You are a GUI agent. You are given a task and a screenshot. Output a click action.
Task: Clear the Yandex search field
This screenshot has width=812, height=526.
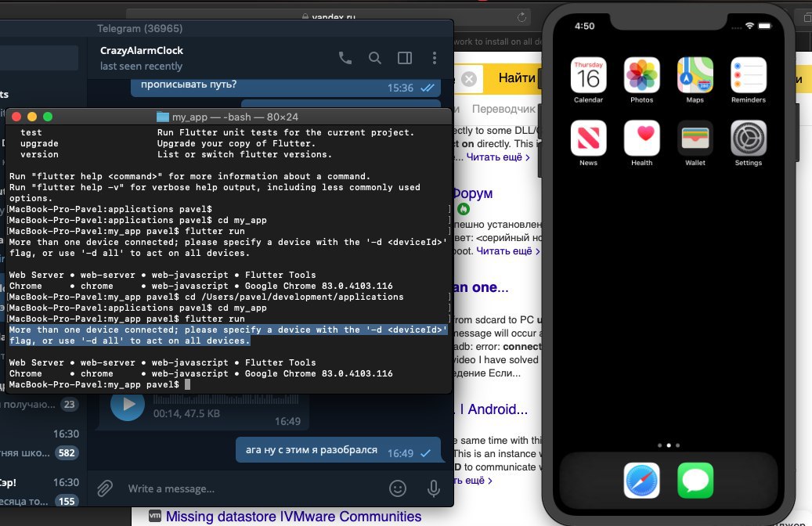[x=469, y=79]
